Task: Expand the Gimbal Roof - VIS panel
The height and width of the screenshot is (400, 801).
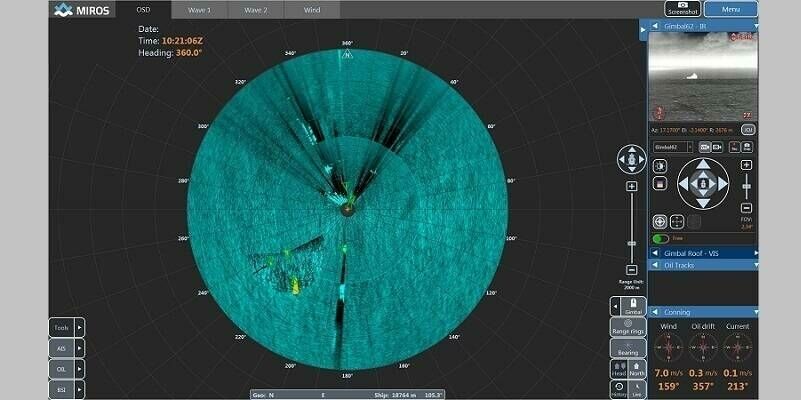Action: click(756, 253)
